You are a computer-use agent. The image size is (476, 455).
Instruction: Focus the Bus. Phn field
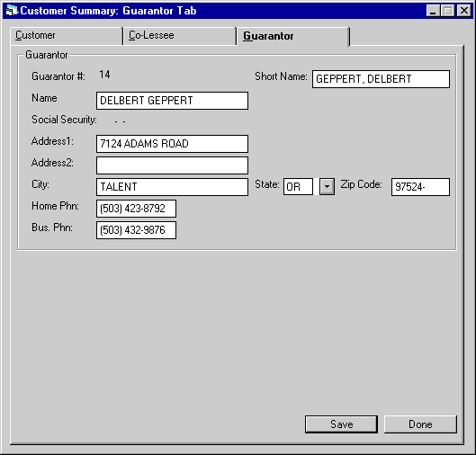pos(136,230)
